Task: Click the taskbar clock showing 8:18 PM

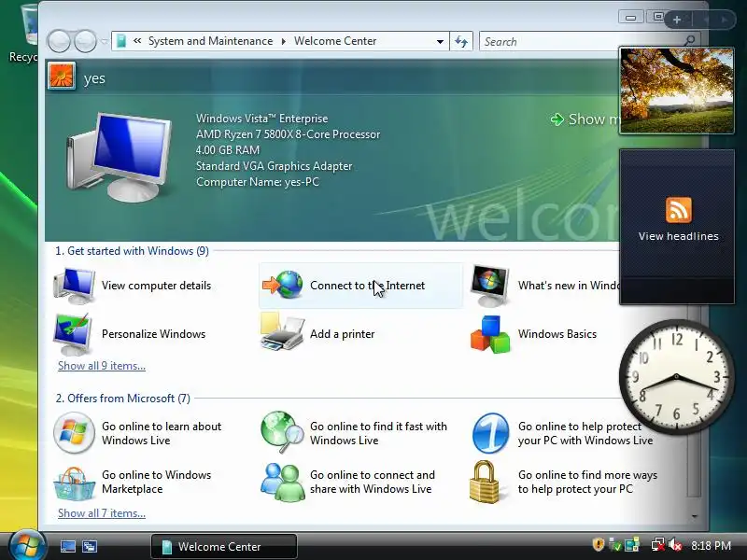Action: (712, 545)
